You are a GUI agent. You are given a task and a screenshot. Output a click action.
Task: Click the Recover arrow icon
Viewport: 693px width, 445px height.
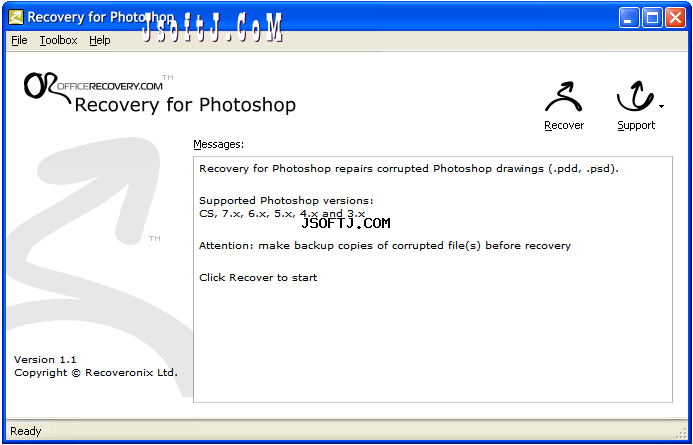point(564,97)
